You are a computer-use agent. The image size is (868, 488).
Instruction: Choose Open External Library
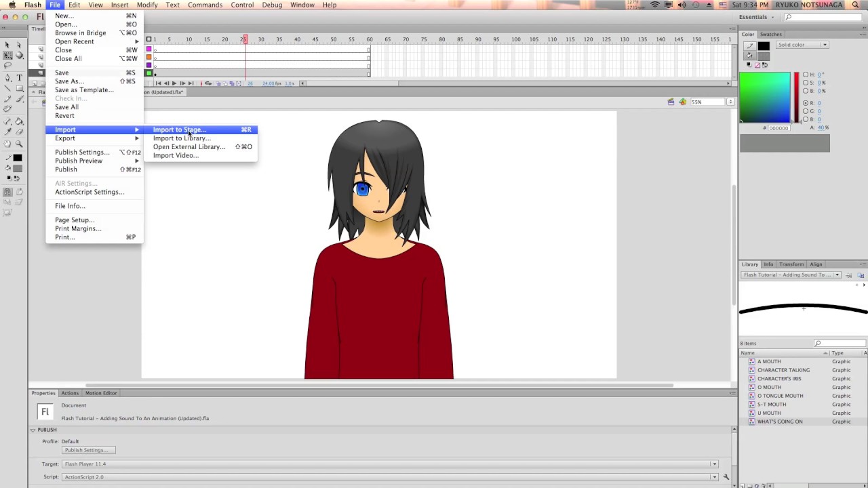pos(201,146)
